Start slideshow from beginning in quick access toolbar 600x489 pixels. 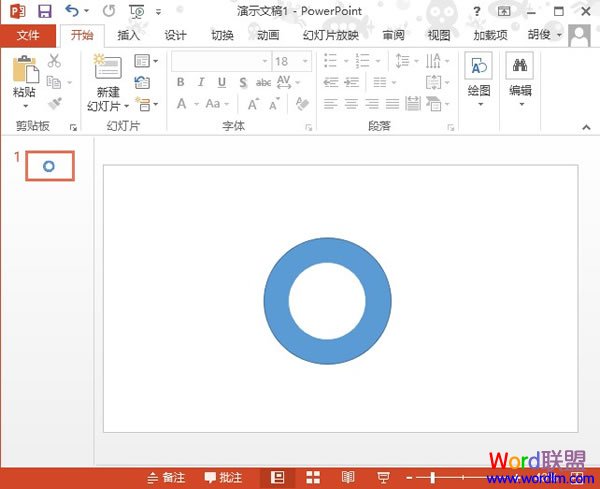point(137,11)
